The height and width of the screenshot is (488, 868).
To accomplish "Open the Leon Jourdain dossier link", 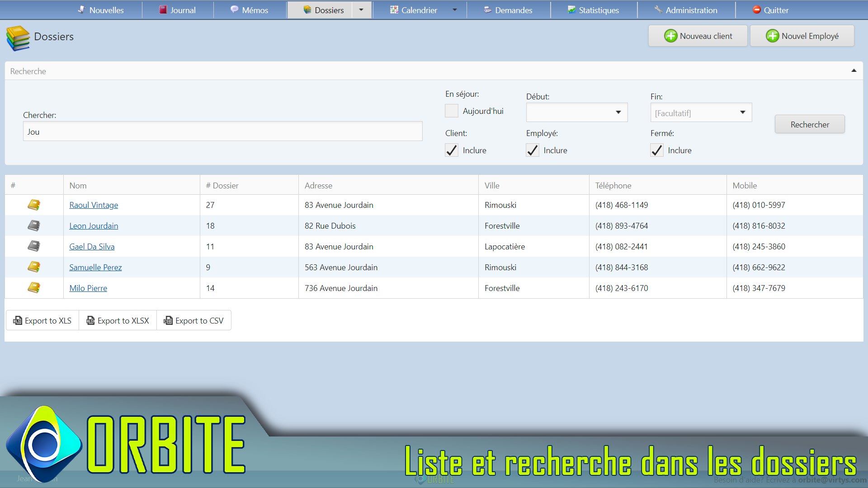I will 94,226.
